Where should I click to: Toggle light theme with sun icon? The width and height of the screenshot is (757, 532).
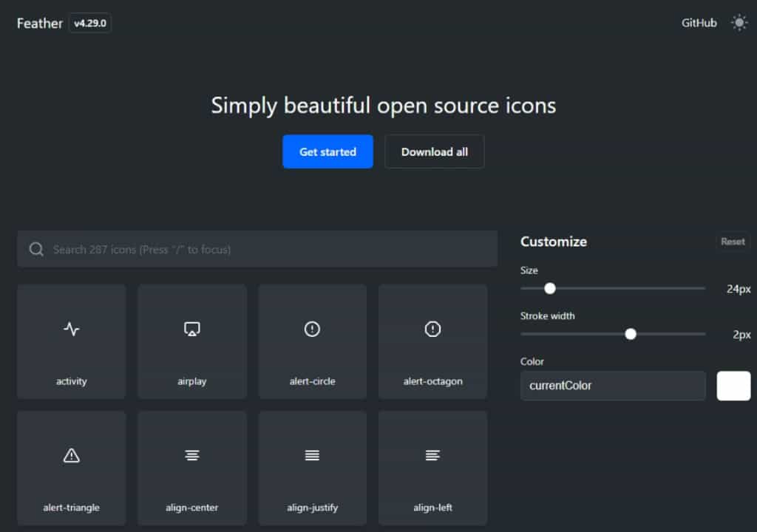point(739,23)
